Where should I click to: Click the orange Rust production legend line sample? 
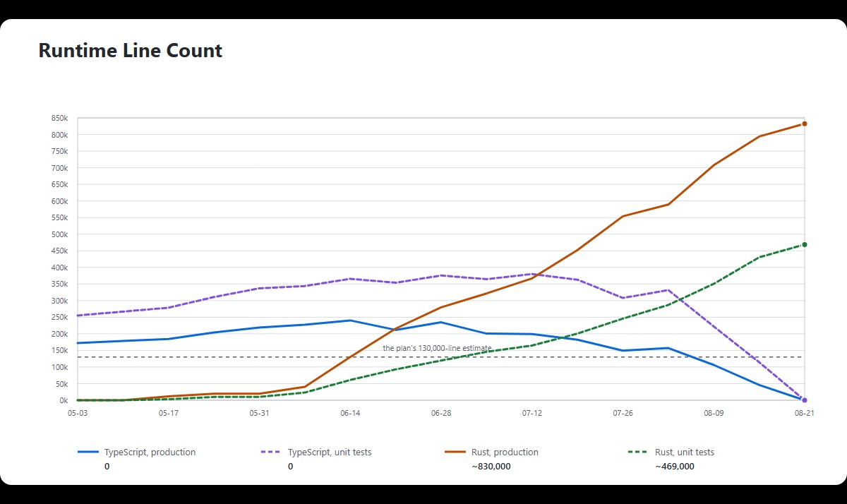click(x=455, y=452)
